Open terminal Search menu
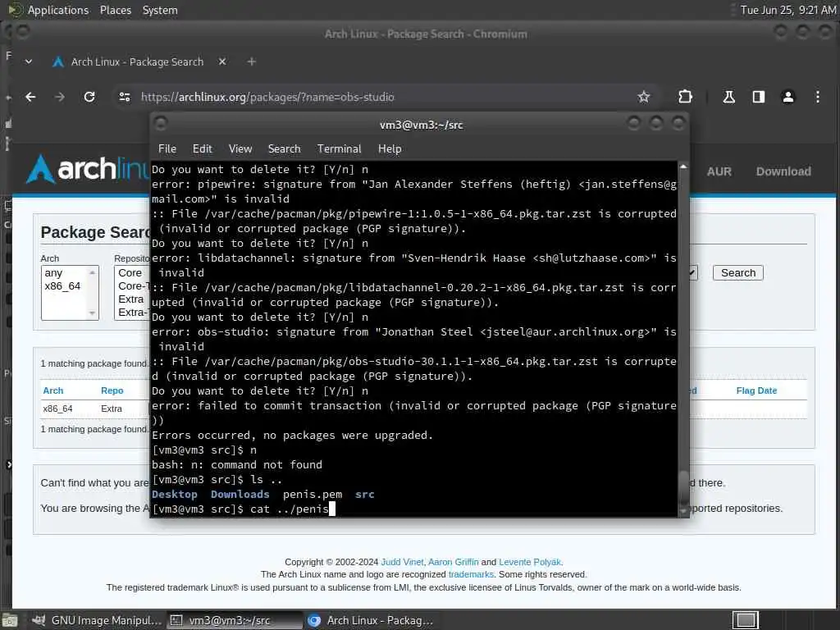Viewport: 840px width, 630px height. (x=284, y=149)
